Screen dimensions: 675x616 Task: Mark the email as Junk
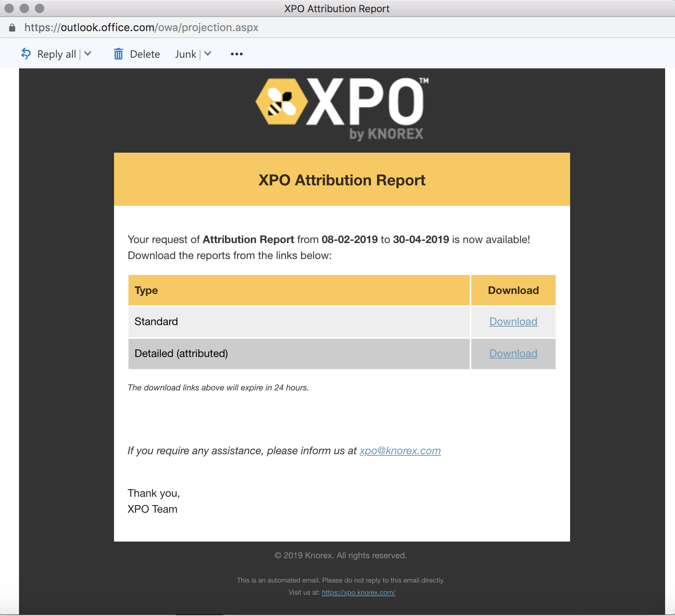tap(185, 54)
